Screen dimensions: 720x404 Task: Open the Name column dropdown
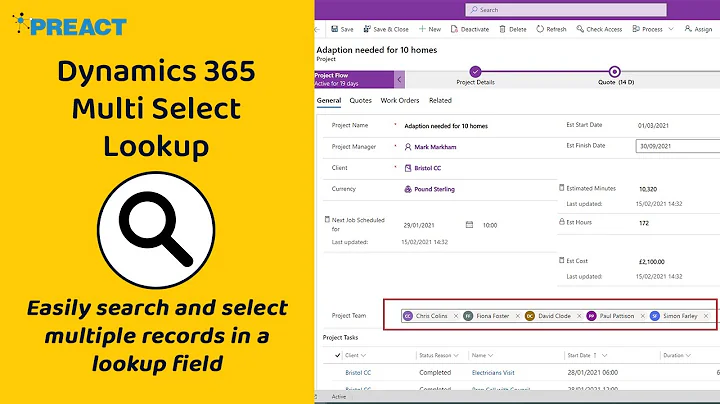tap(490, 355)
